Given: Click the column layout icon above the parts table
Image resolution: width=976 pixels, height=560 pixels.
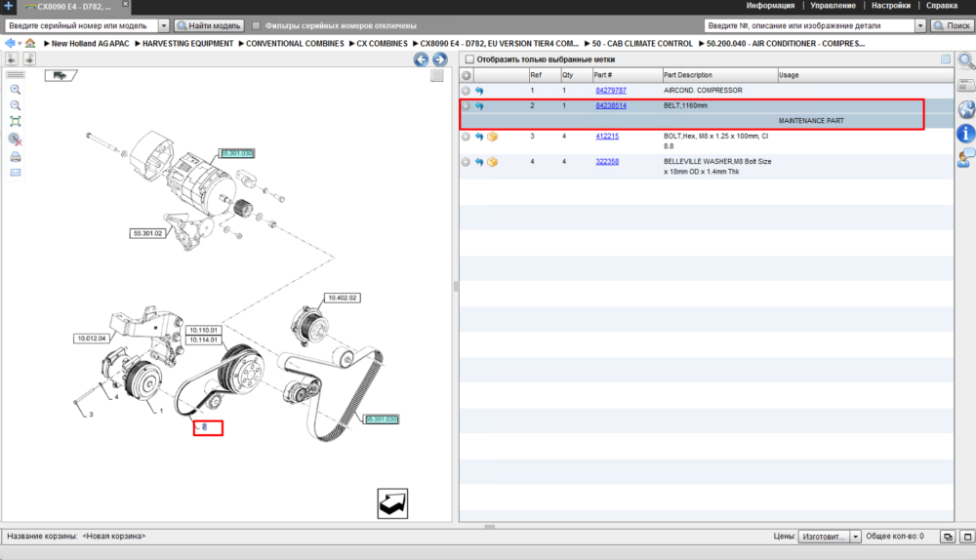Looking at the screenshot, I should 946,60.
